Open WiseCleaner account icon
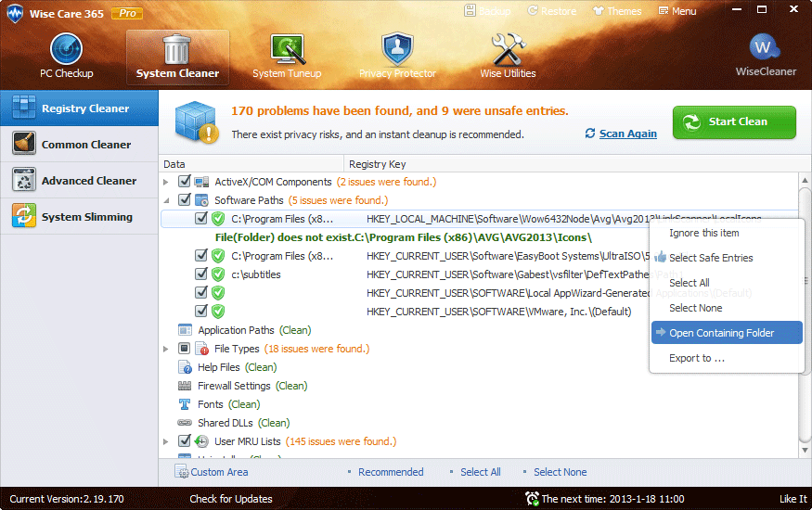The width and height of the screenshot is (812, 510). pyautogui.click(x=765, y=47)
